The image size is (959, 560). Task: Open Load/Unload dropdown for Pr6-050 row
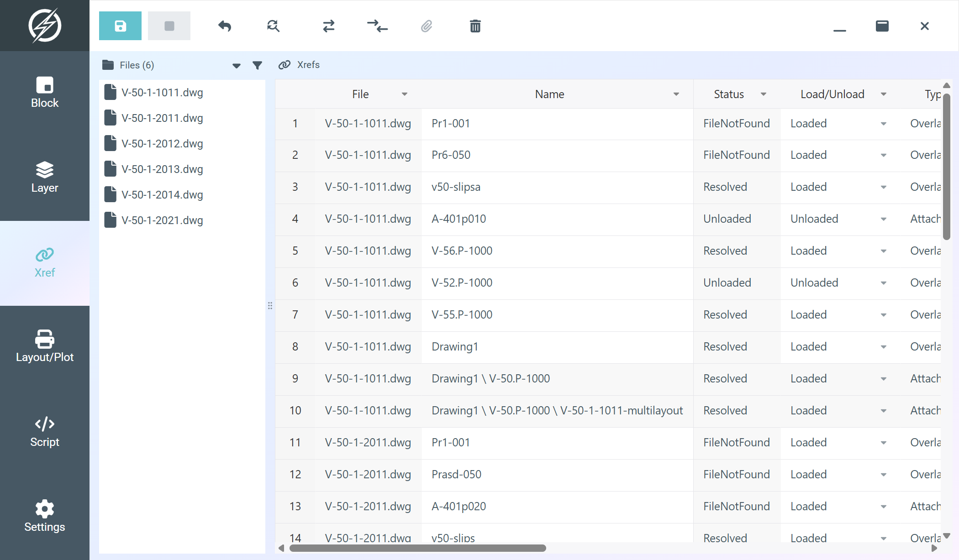coord(884,156)
